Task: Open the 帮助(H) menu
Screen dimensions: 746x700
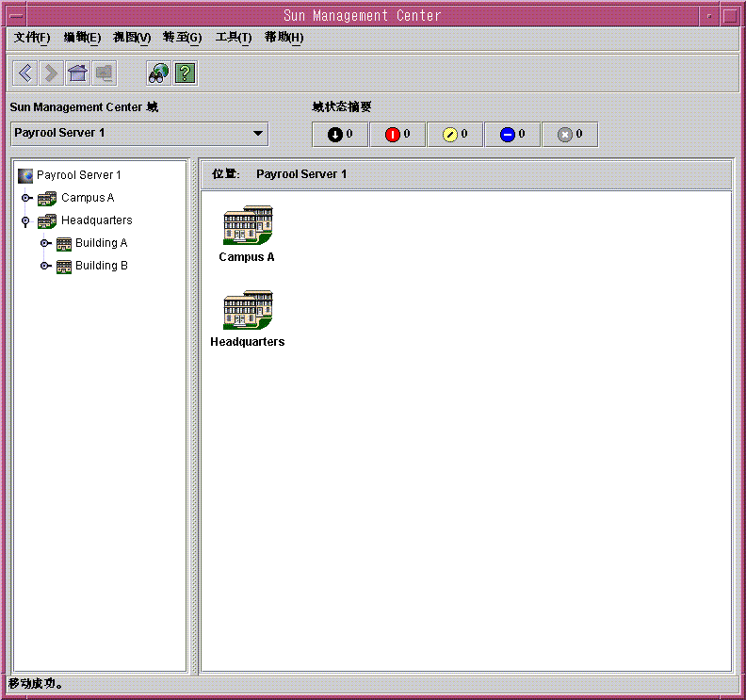Action: (284, 38)
